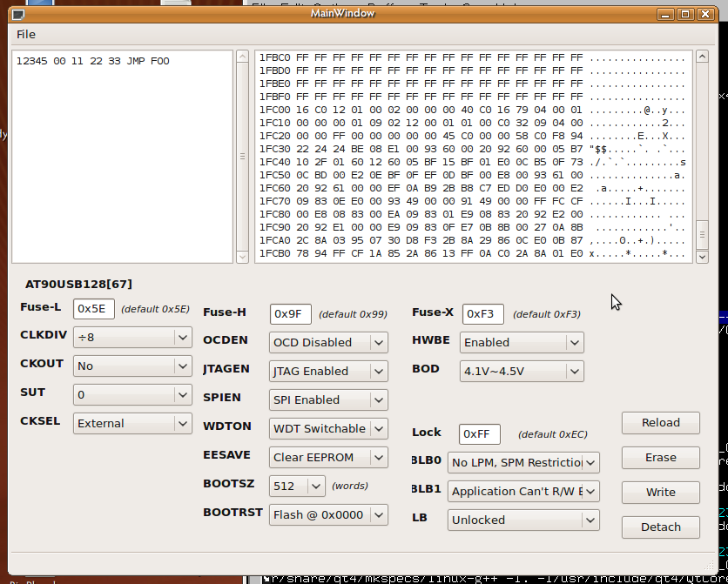Click the '(default 0x99)' hint text
728x584 pixels.
[353, 314]
